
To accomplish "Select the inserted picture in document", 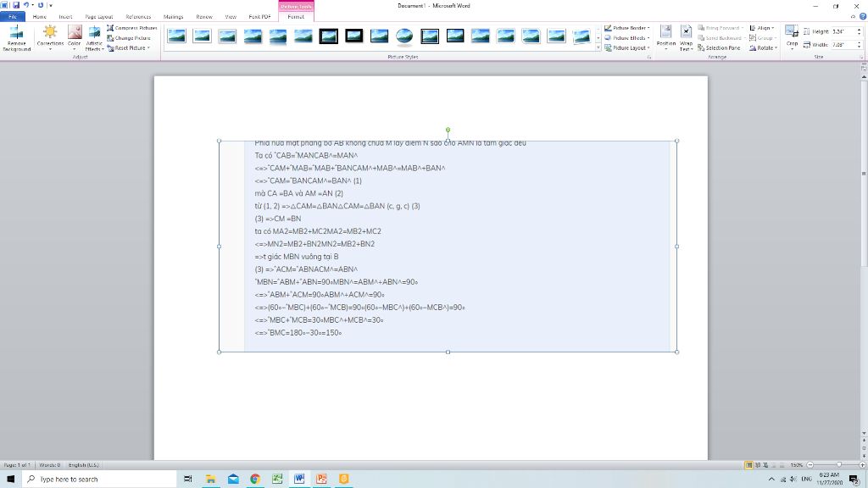I will tap(448, 247).
